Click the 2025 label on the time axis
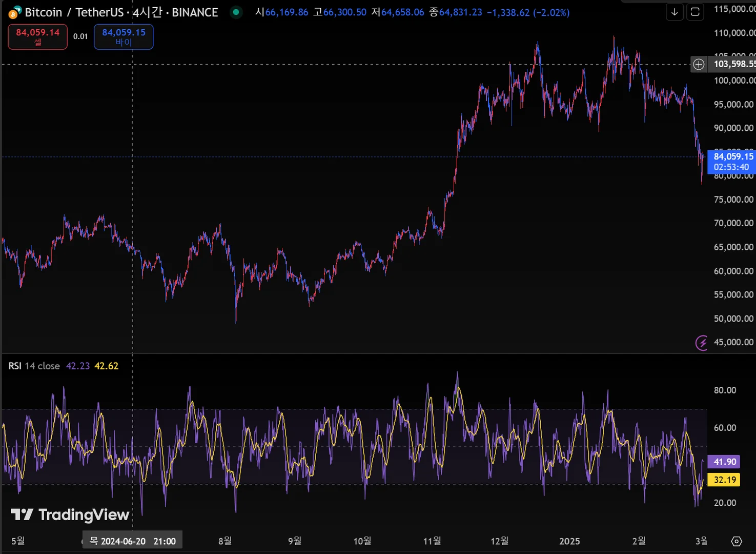This screenshot has width=756, height=554. 569,541
